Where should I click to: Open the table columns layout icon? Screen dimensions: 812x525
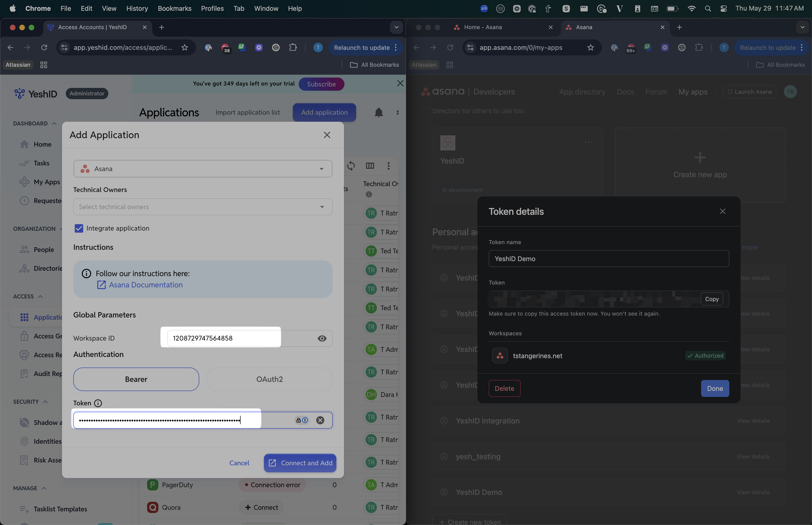pyautogui.click(x=370, y=166)
